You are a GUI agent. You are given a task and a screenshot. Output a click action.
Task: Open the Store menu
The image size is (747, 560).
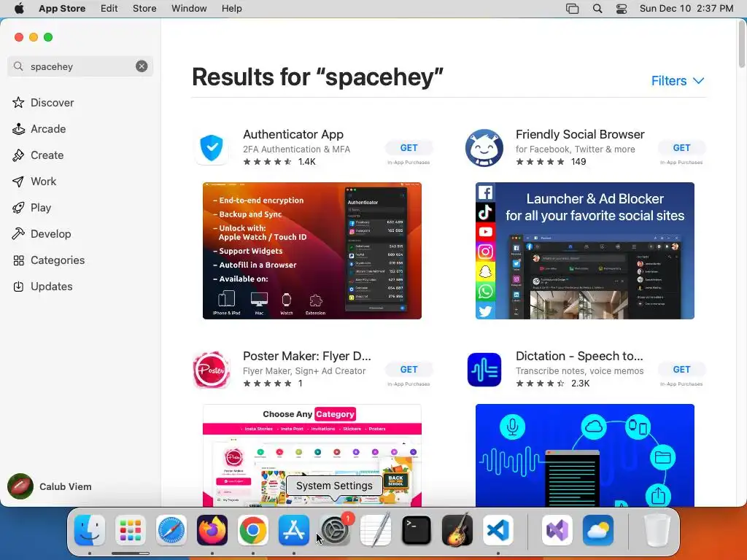click(x=144, y=8)
